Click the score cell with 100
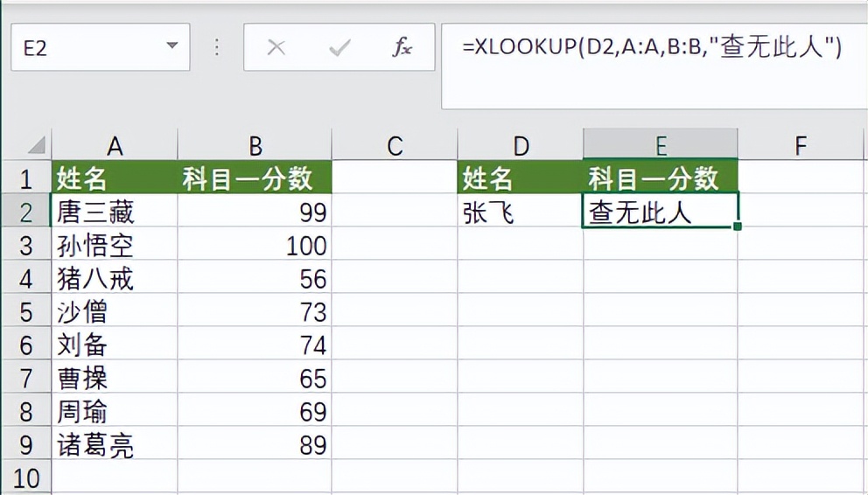 [x=255, y=244]
